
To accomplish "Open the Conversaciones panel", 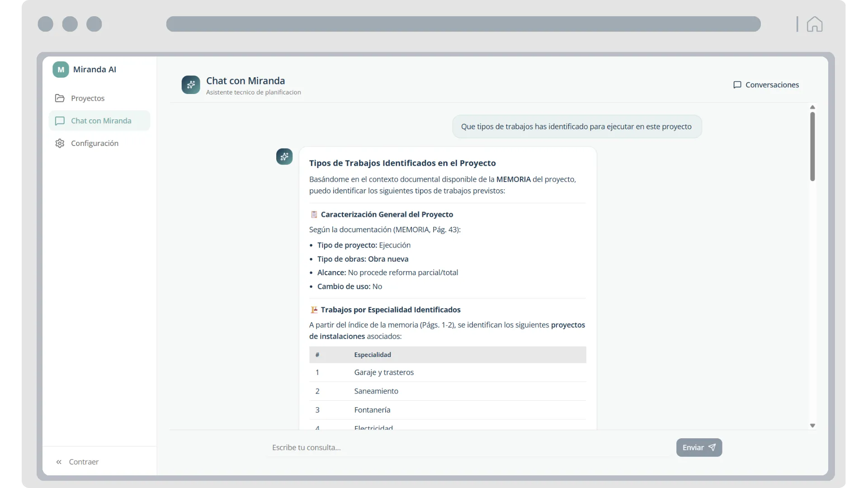I will pyautogui.click(x=772, y=85).
